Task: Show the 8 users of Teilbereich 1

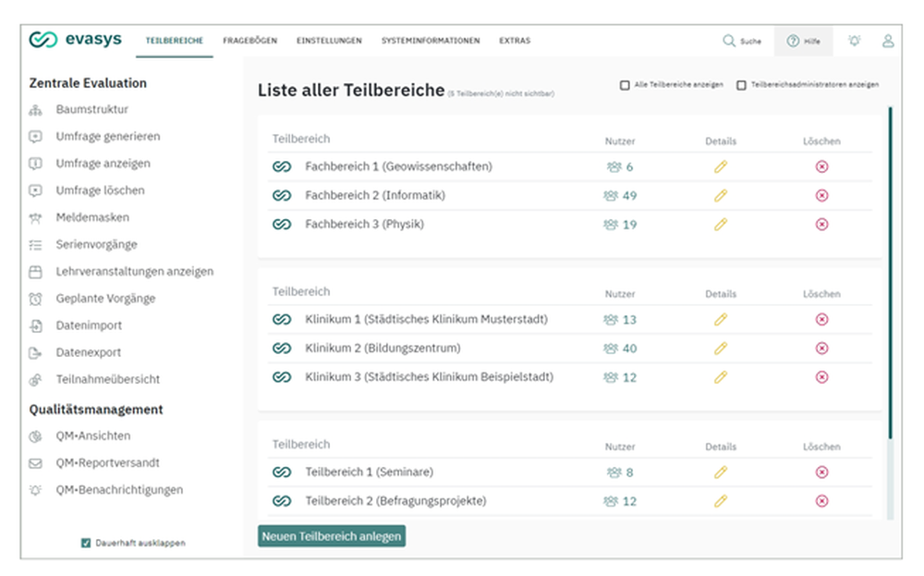Action: coord(620,472)
